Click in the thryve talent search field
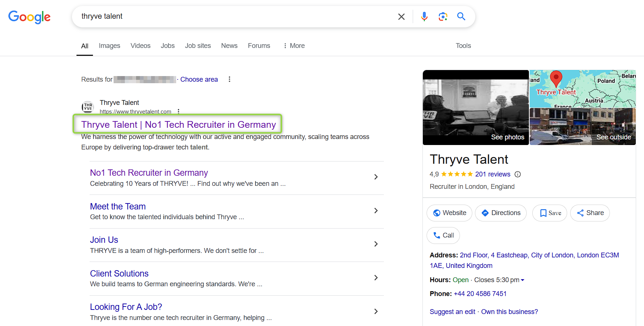This screenshot has height=326, width=644. (x=236, y=16)
